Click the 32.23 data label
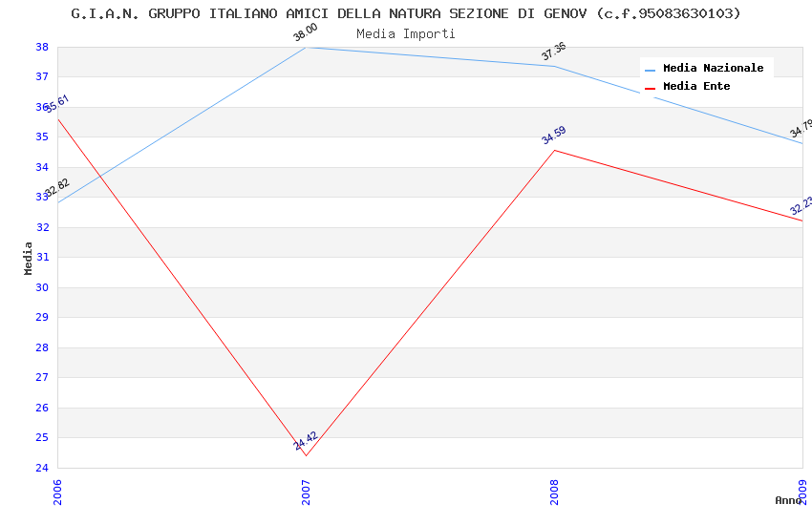Screen dimensions: 812x525 801,206
